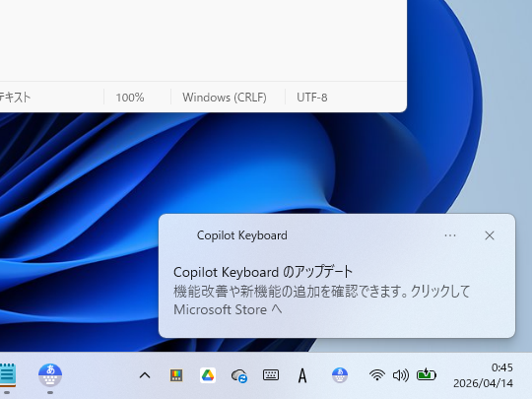Image resolution: width=532 pixels, height=399 pixels.
Task: Show hidden system tray icons
Action: (145, 375)
